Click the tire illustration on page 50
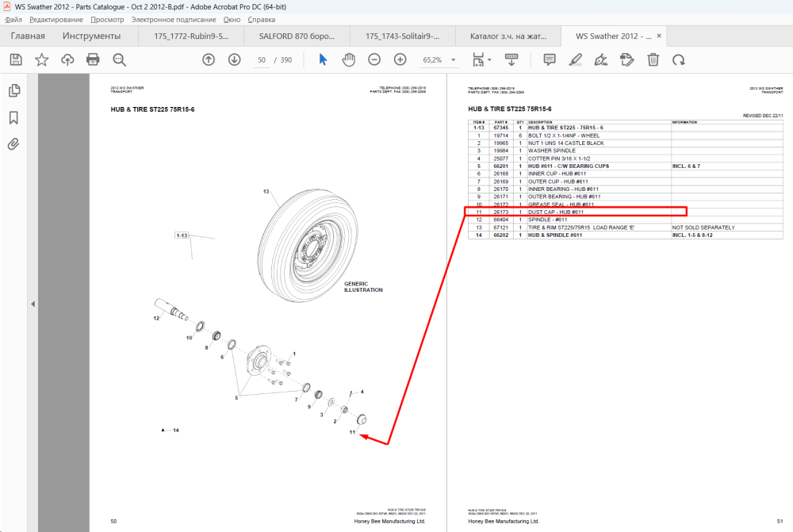793x532 pixels. click(308, 245)
